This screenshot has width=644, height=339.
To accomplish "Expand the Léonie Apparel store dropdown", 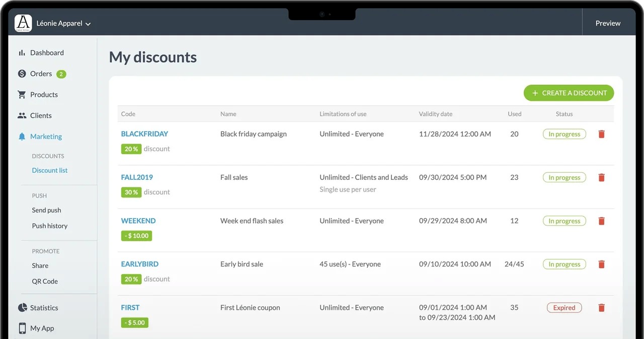I will [88, 24].
